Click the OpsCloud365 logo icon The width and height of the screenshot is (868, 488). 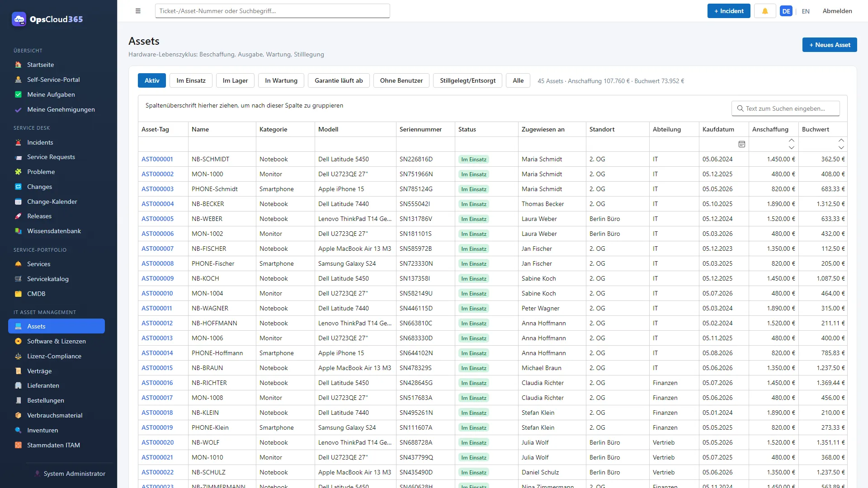[x=19, y=19]
